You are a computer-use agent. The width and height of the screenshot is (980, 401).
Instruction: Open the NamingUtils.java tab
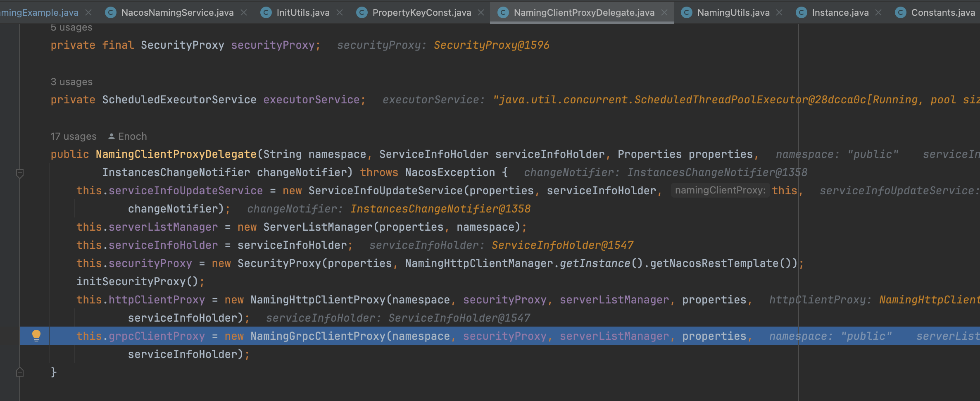(x=733, y=12)
